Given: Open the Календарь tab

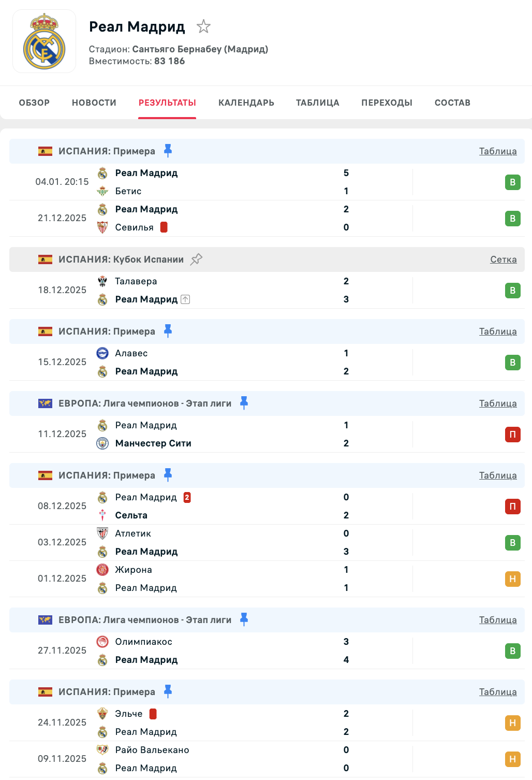Looking at the screenshot, I should pyautogui.click(x=246, y=103).
